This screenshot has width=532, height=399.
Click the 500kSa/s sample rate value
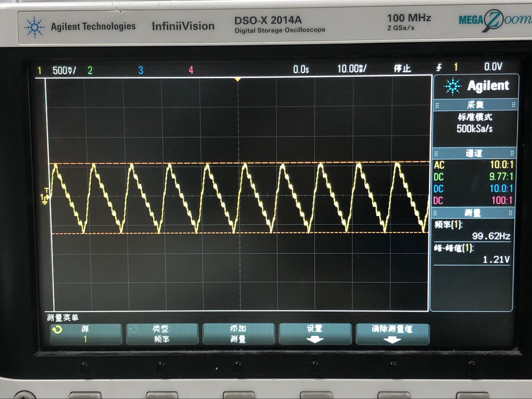[475, 128]
